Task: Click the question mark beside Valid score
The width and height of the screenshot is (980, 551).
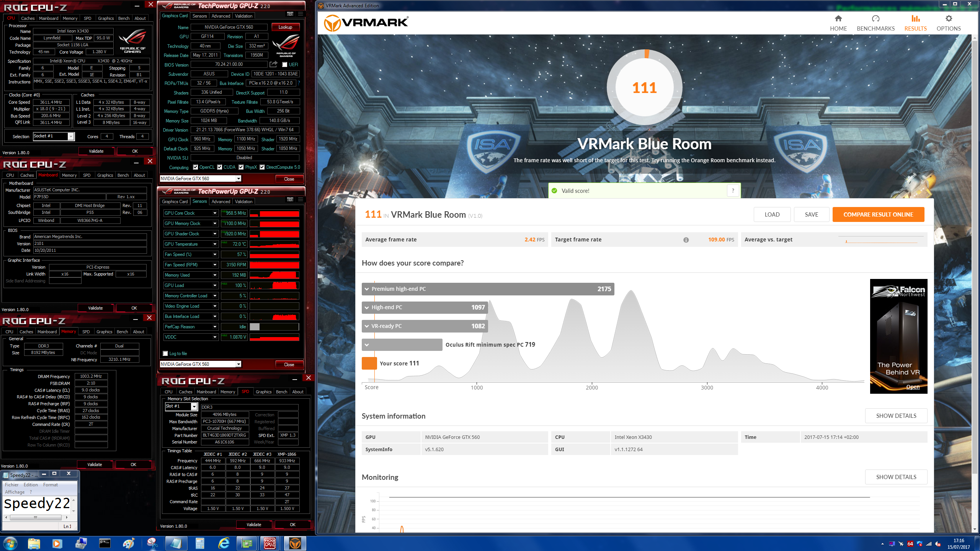Action: 733,191
